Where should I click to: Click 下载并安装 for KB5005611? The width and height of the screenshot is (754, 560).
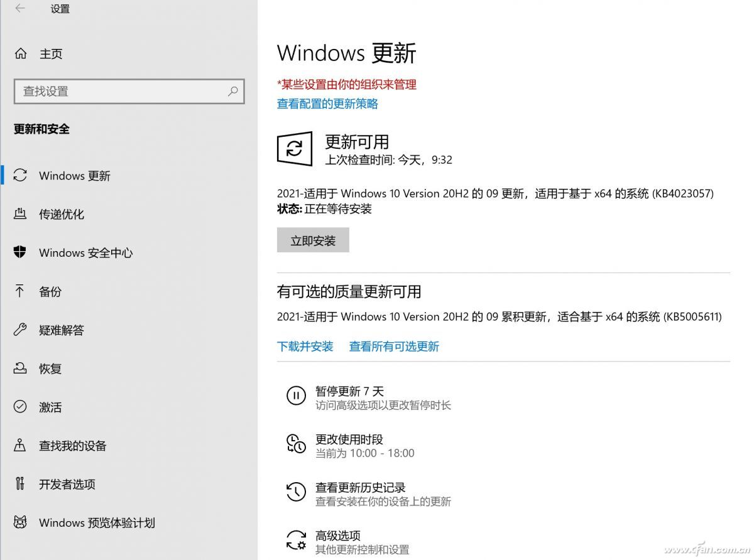click(x=305, y=346)
